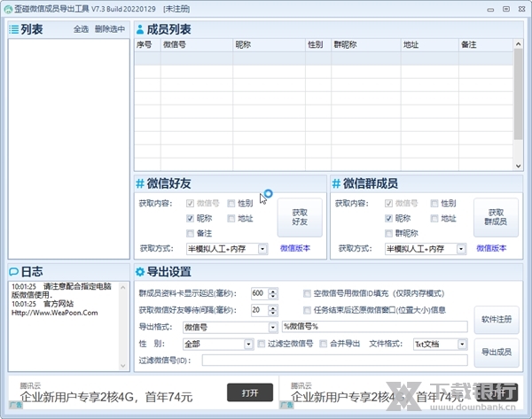532x419 pixels.
Task: Open 性别 filter dropdown showing 全部
Action: [248, 345]
